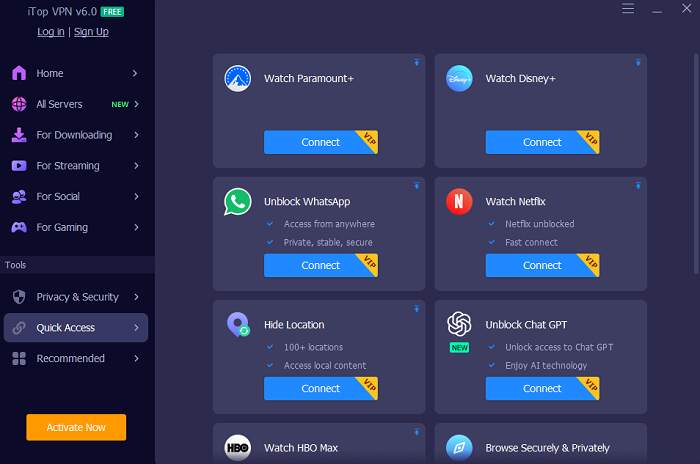Expand the For Downloading chevron arrow
Viewport: 700px width, 464px height.
(136, 135)
